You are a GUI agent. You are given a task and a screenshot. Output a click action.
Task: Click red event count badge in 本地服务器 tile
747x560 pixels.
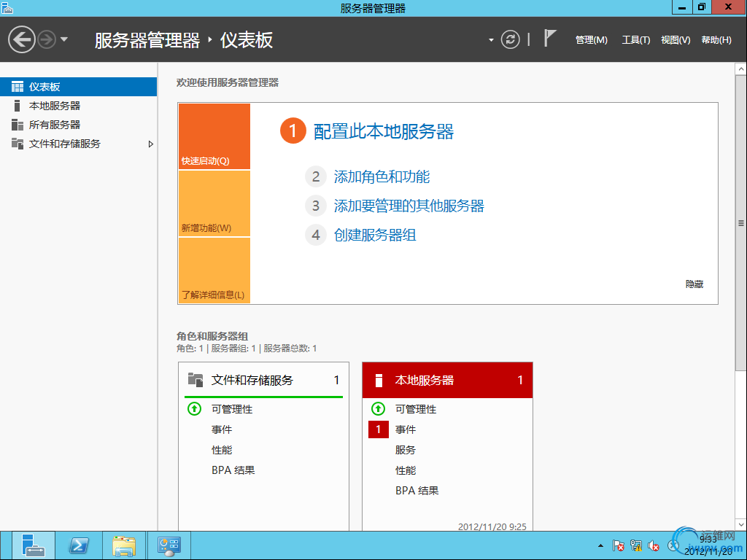coord(379,429)
